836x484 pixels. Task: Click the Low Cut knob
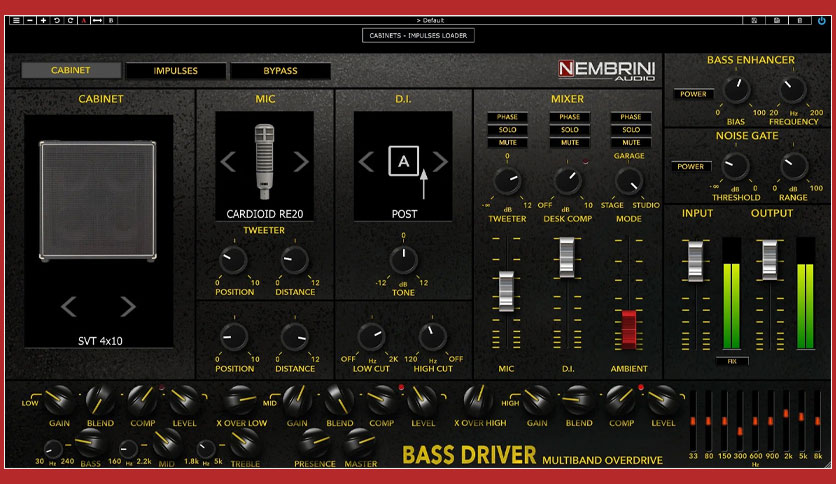click(x=371, y=336)
